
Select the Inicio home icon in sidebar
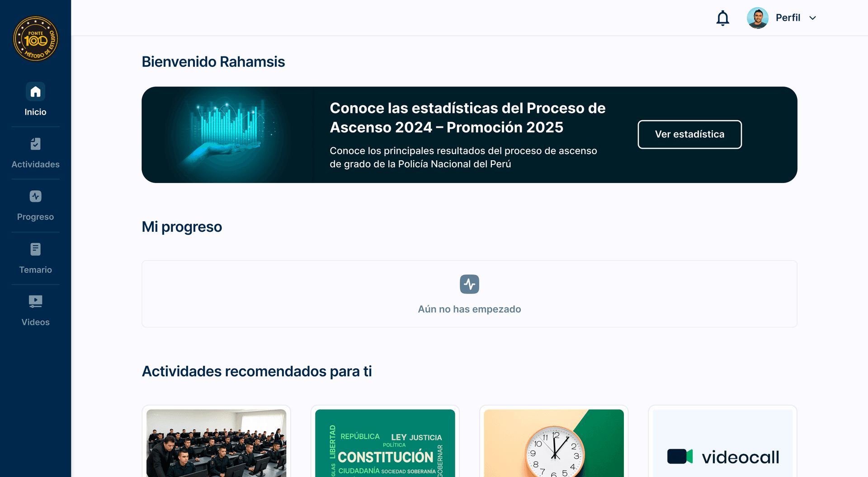[x=35, y=91]
